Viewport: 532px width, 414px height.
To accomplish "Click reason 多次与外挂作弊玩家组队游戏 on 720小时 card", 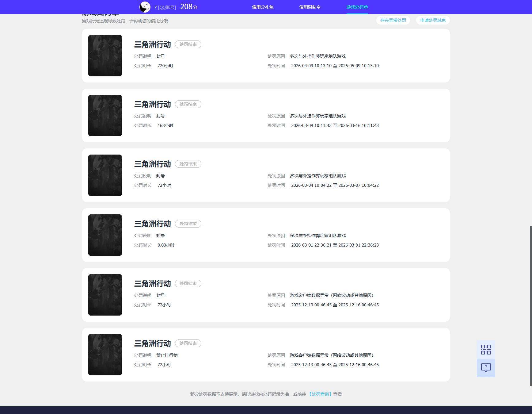I will pos(318,56).
